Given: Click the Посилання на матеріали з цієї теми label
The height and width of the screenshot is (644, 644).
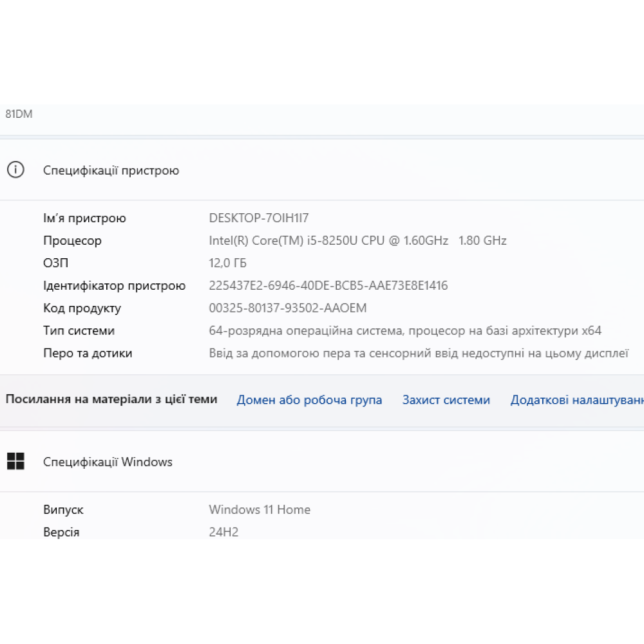Looking at the screenshot, I should tap(111, 399).
